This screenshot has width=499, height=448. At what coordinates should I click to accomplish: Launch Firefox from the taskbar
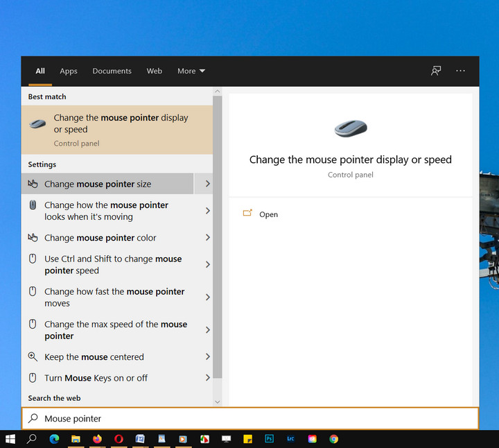[96, 439]
